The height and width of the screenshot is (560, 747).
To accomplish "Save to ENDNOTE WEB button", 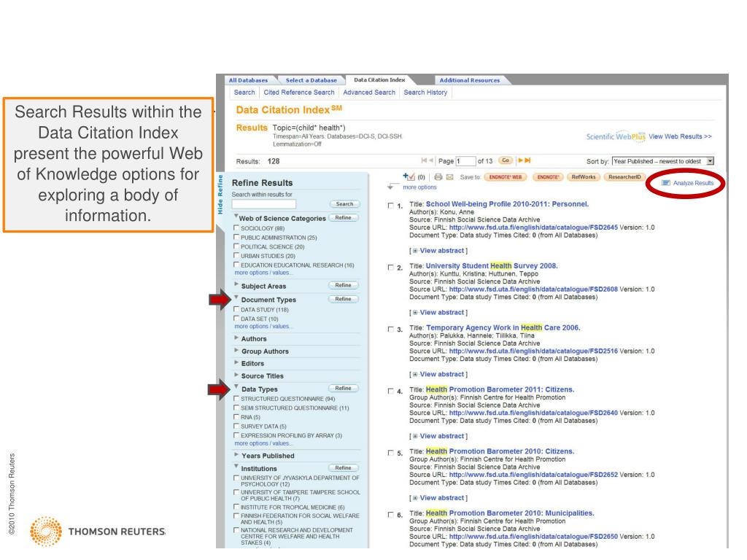I will pos(506,177).
